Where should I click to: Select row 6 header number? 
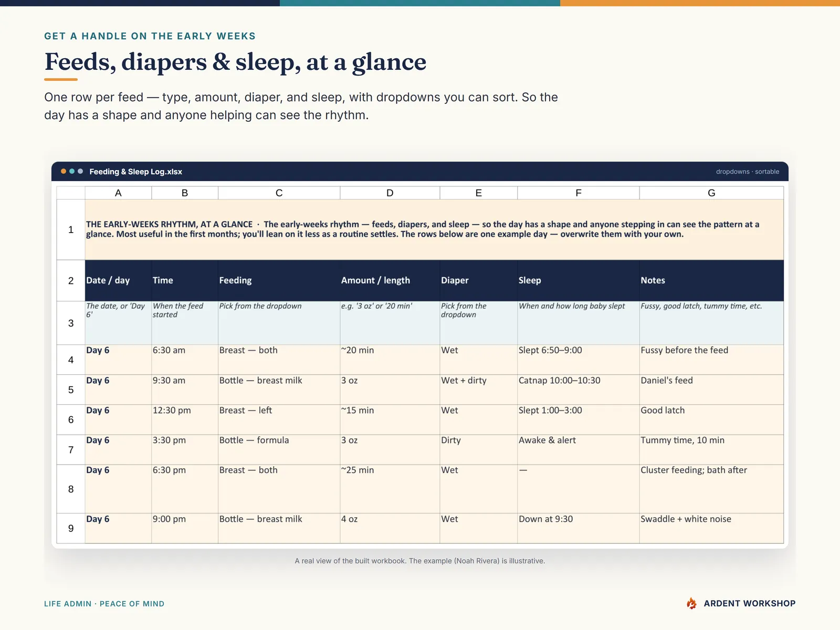tap(71, 419)
